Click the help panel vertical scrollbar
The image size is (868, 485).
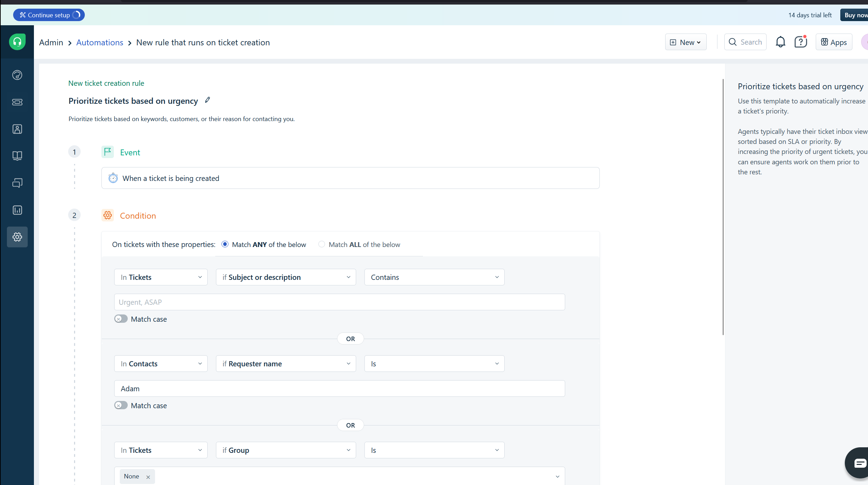coord(723,207)
